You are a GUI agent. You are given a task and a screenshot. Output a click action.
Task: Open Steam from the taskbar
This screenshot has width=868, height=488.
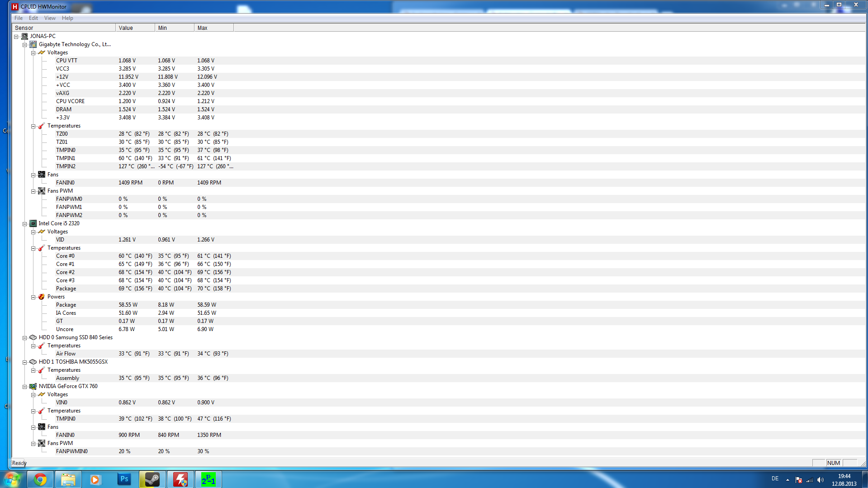point(152,479)
